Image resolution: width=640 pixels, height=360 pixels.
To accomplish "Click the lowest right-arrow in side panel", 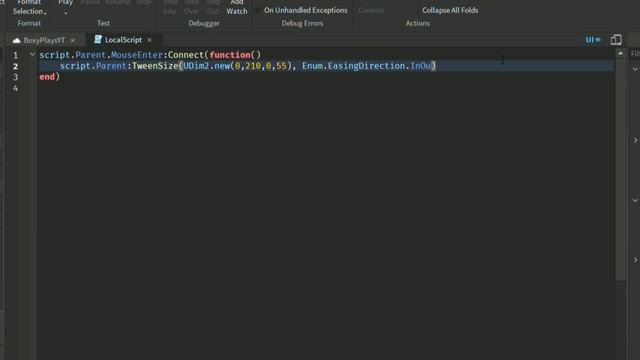I will 636,260.
